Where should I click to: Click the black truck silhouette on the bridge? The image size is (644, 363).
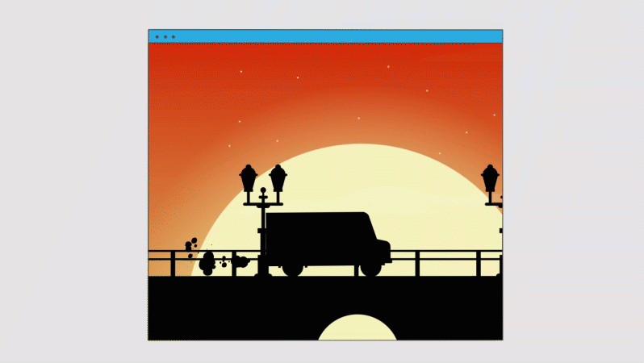pos(328,244)
